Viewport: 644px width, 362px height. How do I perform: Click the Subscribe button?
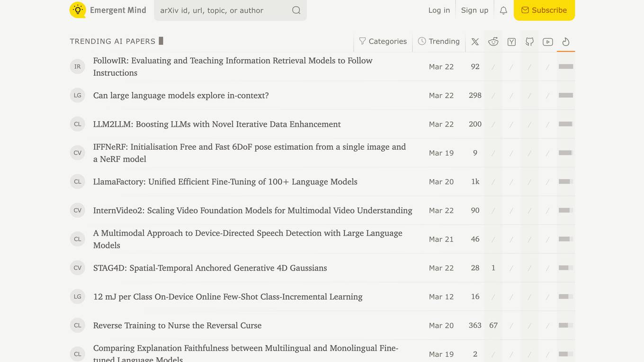coord(544,10)
